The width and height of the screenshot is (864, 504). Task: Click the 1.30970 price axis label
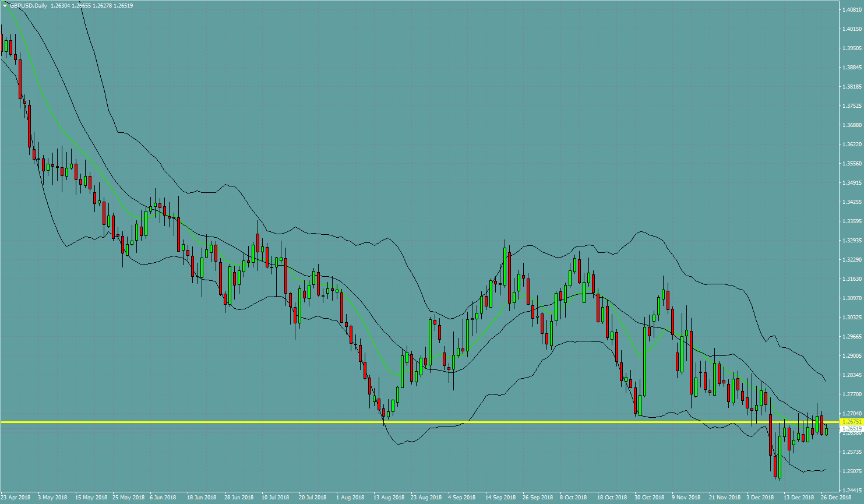pos(851,298)
